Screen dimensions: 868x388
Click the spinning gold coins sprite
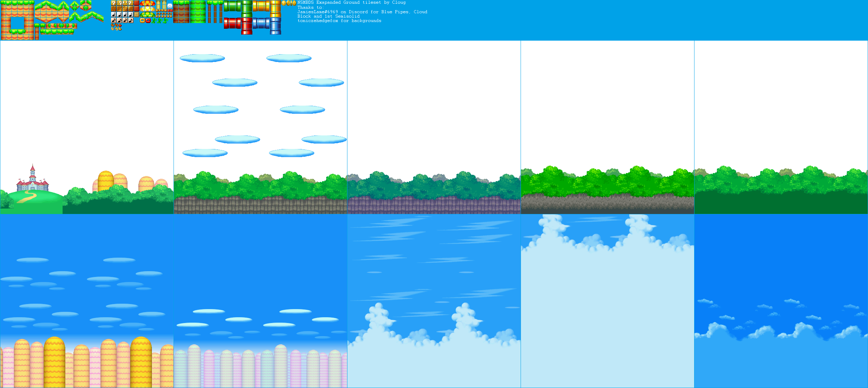[289, 3]
